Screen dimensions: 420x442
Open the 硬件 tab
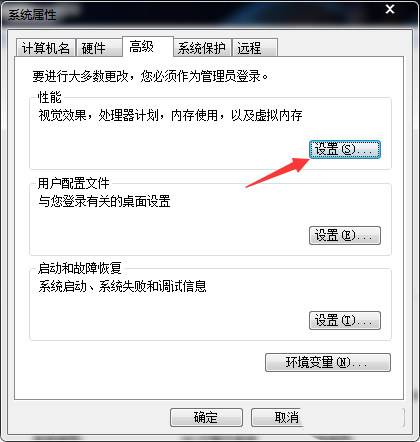pos(99,48)
